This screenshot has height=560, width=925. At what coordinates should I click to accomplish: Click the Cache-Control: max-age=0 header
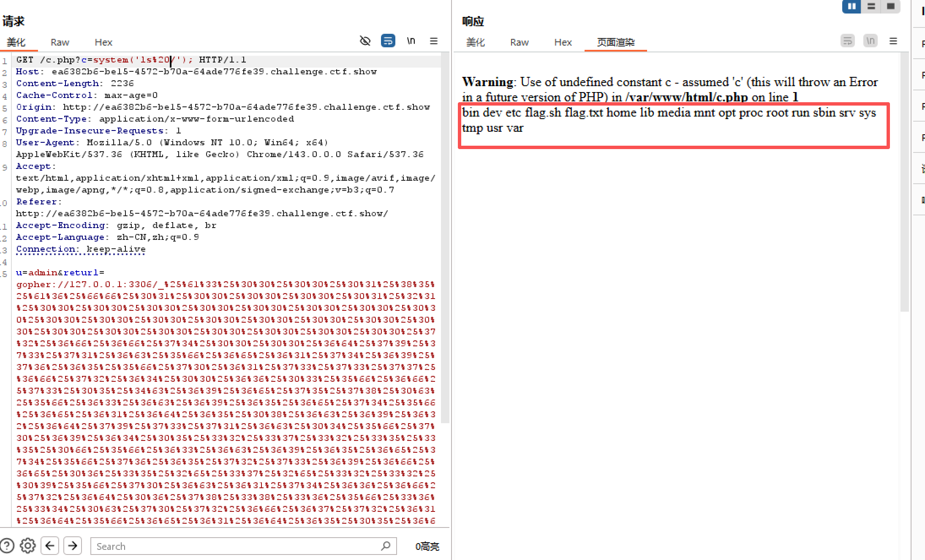coord(87,95)
